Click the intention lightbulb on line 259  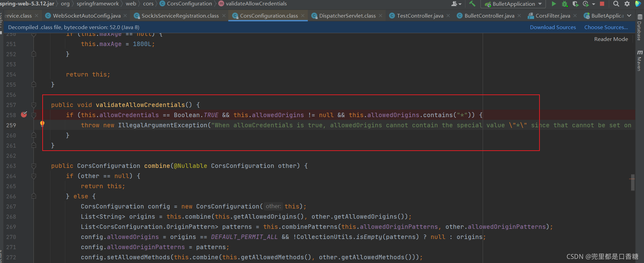pos(42,124)
